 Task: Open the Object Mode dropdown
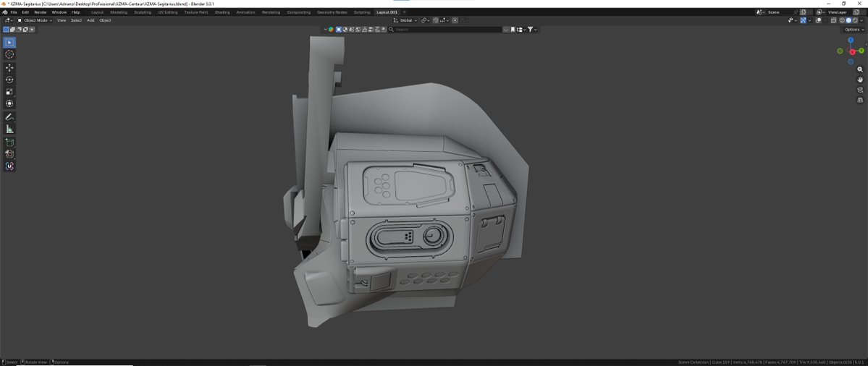(35, 20)
